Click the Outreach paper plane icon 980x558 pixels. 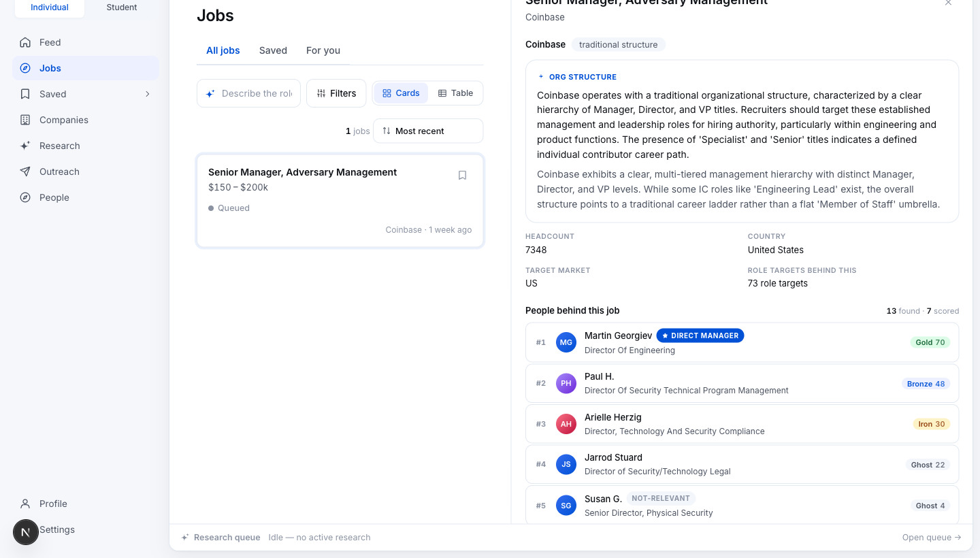(25, 171)
